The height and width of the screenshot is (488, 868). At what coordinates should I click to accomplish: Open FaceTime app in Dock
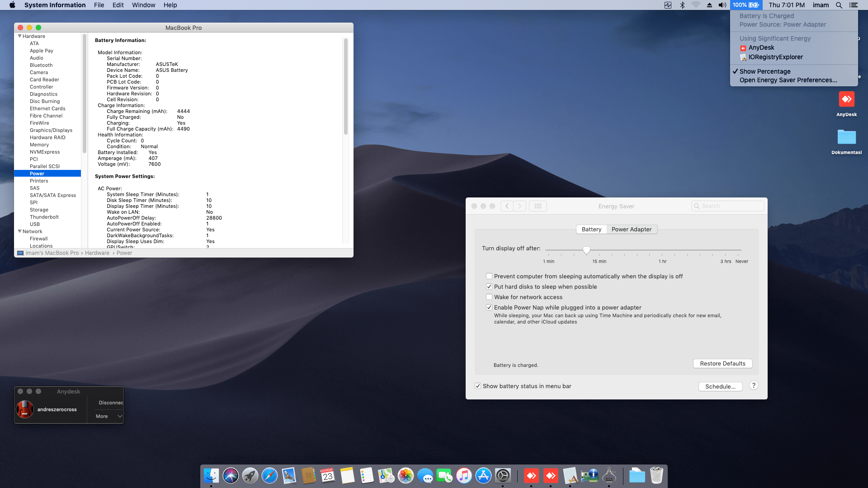point(444,475)
